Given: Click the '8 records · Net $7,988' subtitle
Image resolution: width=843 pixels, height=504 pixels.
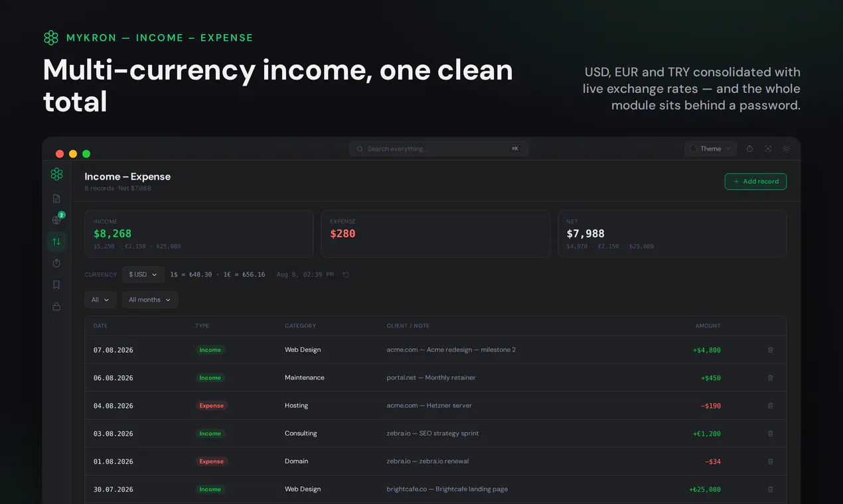Looking at the screenshot, I should click(x=118, y=188).
